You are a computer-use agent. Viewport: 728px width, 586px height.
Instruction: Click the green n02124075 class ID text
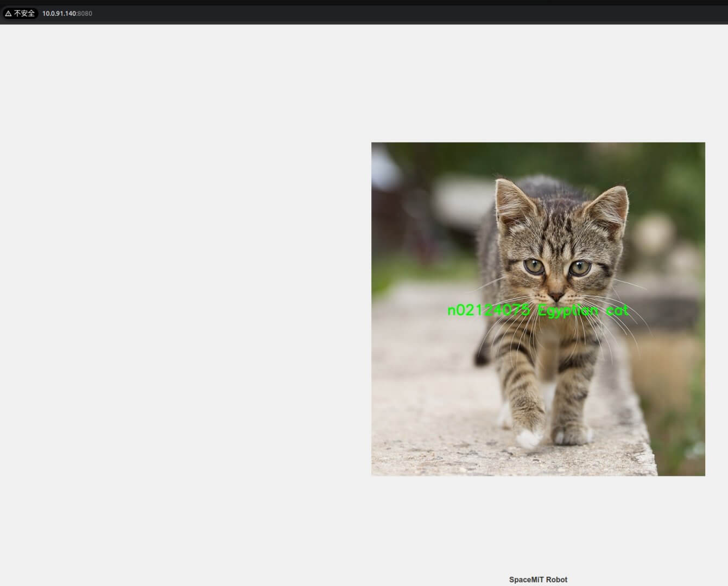pyautogui.click(x=488, y=310)
